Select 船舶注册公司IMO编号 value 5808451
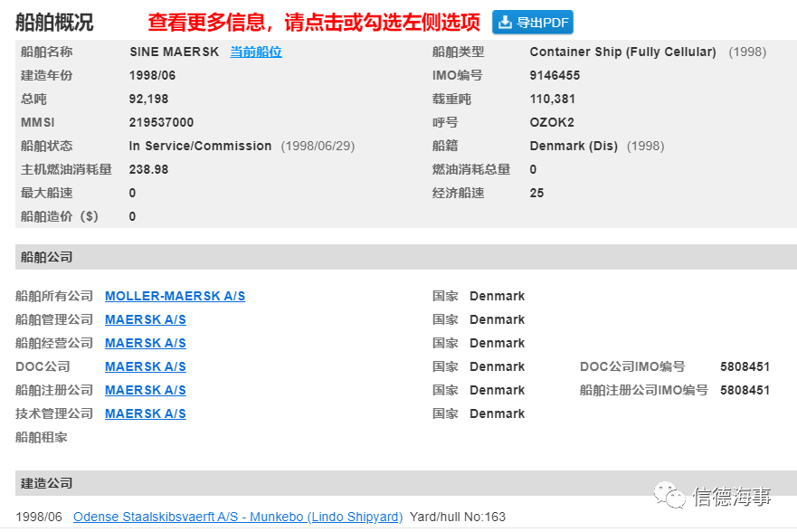Image resolution: width=797 pixels, height=532 pixels. (x=745, y=390)
